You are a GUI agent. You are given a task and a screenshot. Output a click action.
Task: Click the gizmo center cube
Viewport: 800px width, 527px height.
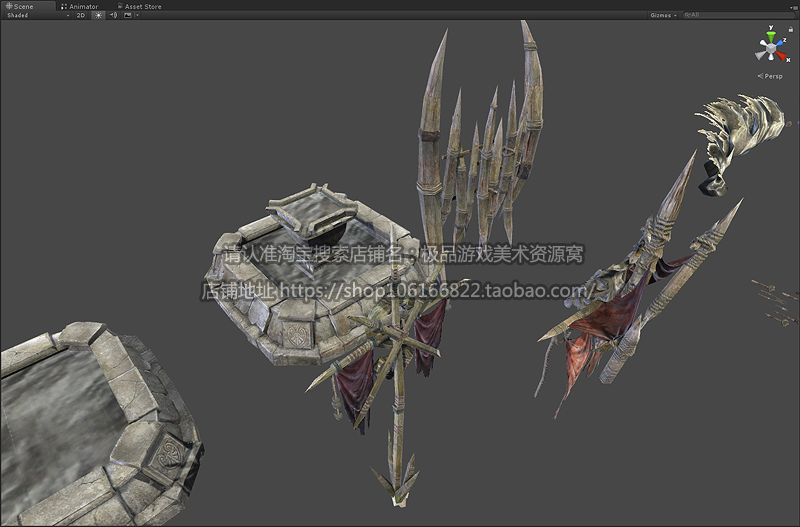(x=770, y=48)
